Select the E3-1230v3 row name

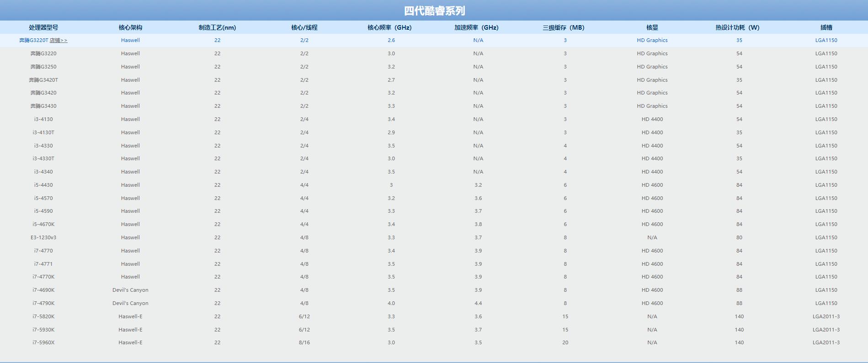point(43,237)
